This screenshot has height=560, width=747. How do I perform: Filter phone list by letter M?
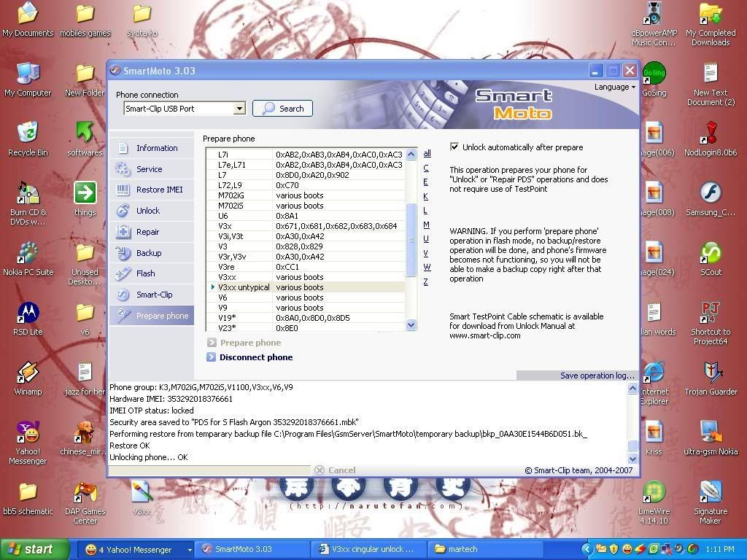point(426,225)
